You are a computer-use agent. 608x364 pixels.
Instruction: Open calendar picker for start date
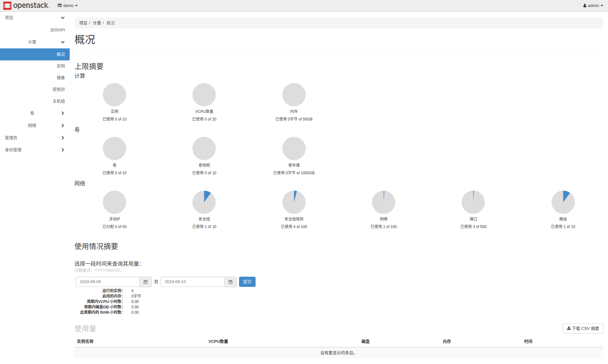(145, 282)
